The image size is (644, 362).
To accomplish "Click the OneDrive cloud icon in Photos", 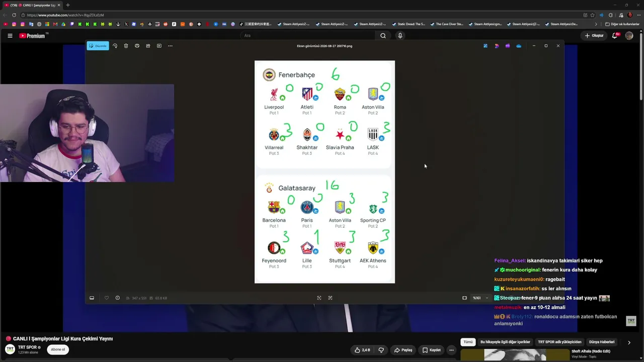I will (519, 46).
